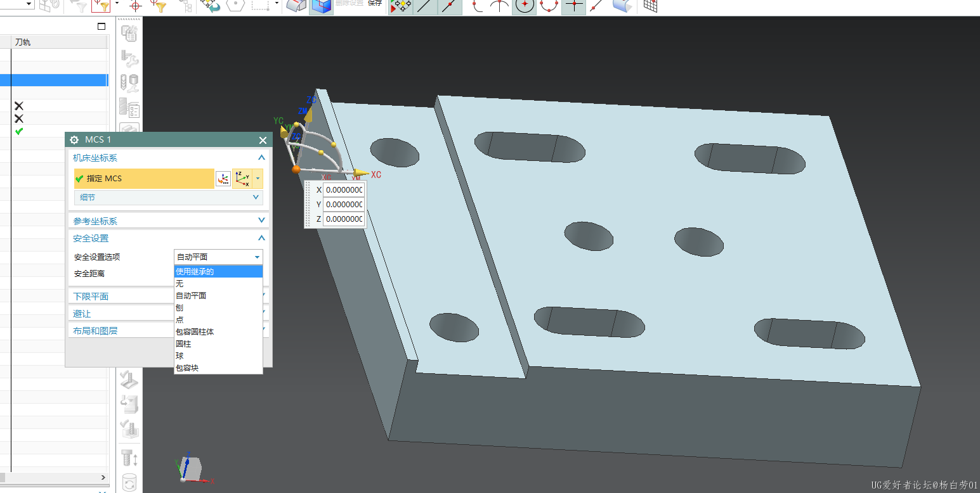Screen dimensions: 980x493
Task: Click the orange origin sphere of the MCS triad
Action: (296, 169)
